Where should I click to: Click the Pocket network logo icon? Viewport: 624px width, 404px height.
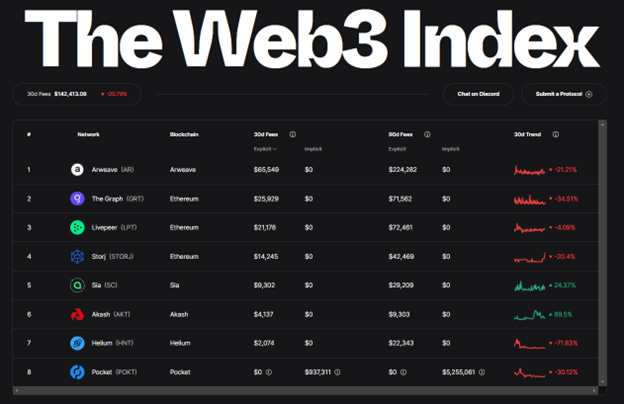click(x=77, y=372)
